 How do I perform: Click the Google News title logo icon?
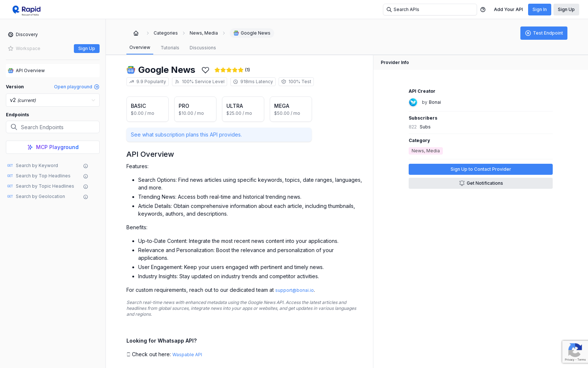[x=131, y=70]
